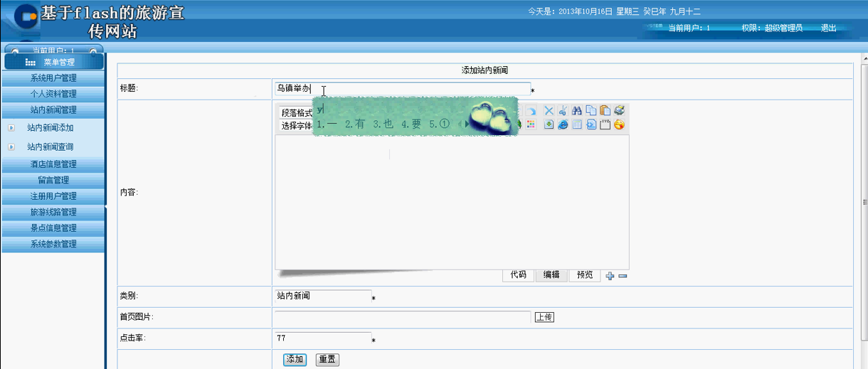This screenshot has height=369, width=868.
Task: Insert an emoticon via the smiley icon
Action: (619, 124)
